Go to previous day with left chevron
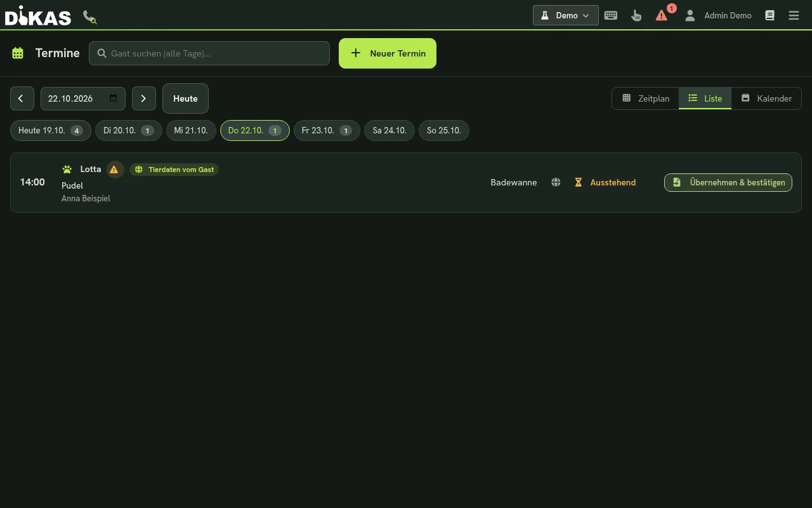812x508 pixels. (x=21, y=98)
